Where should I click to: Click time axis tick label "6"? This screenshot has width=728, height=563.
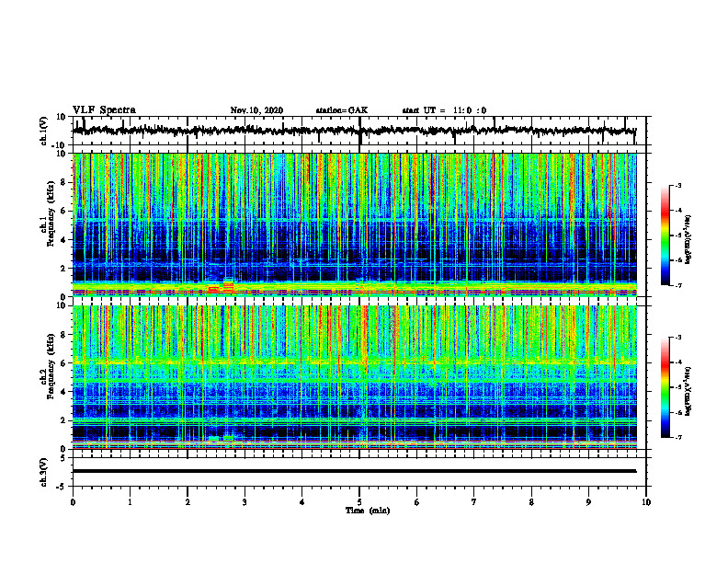tap(417, 502)
